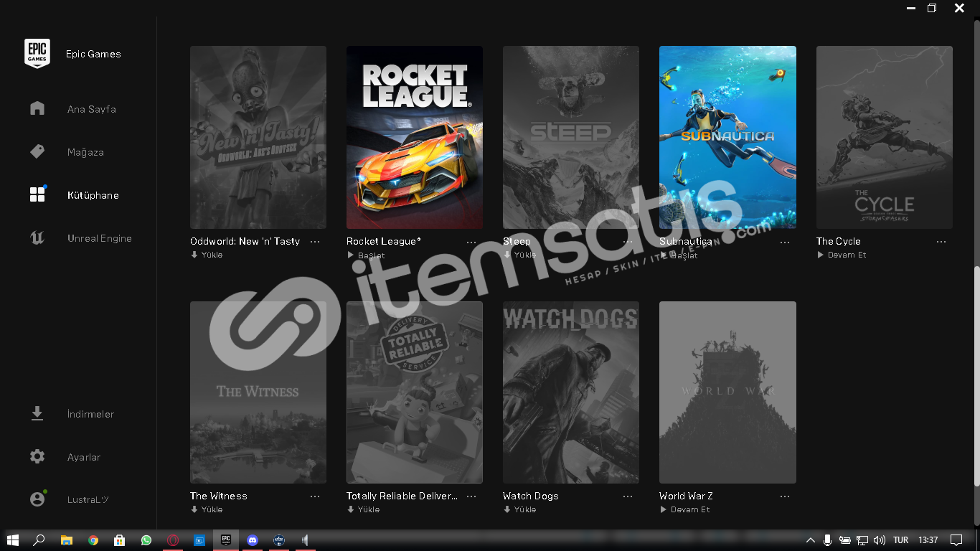Click the battery status tray icon
980x551 pixels.
coord(845,540)
